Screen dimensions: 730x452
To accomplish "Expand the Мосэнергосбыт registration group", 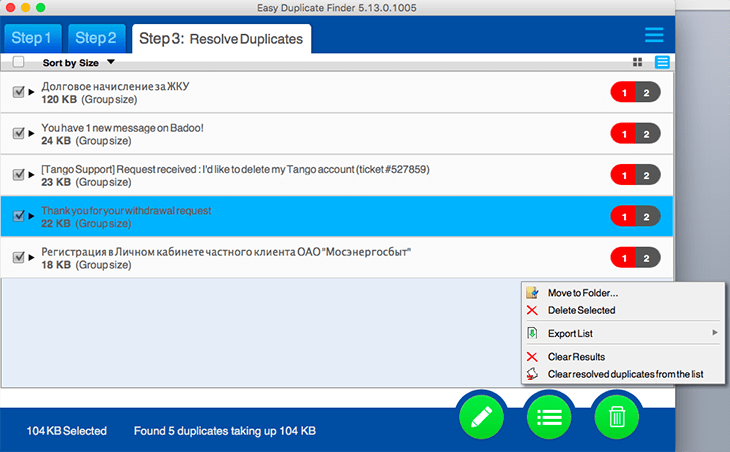I will pyautogui.click(x=31, y=257).
